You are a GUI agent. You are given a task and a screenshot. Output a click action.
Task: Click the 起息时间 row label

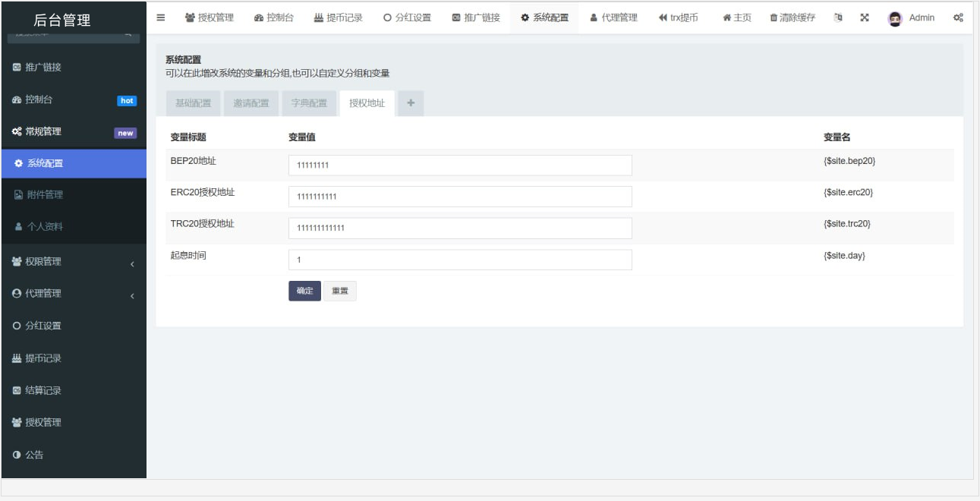point(188,256)
